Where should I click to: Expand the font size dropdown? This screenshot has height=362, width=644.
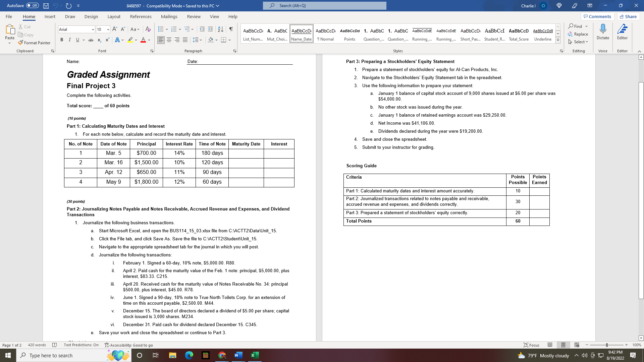point(108,29)
